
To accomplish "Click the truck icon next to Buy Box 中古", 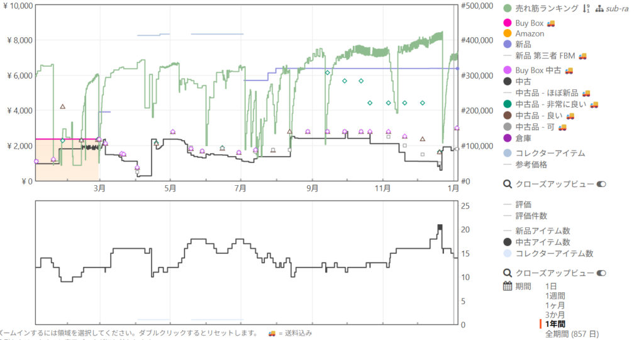I will [569, 71].
